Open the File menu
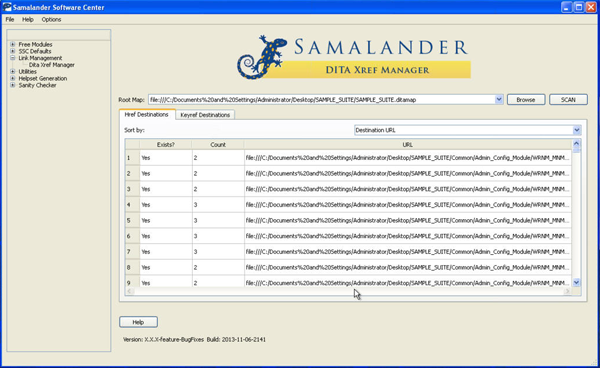Image resolution: width=600 pixels, height=368 pixels. pyautogui.click(x=10, y=20)
